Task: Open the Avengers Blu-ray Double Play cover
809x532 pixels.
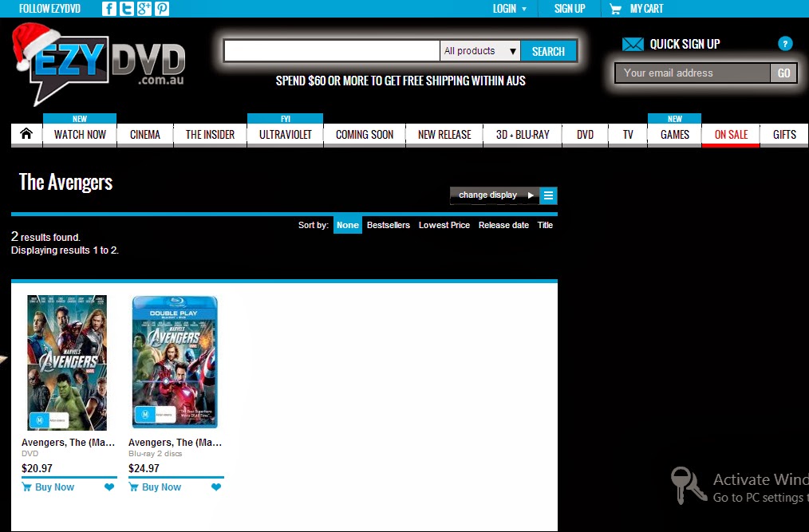Action: (175, 362)
